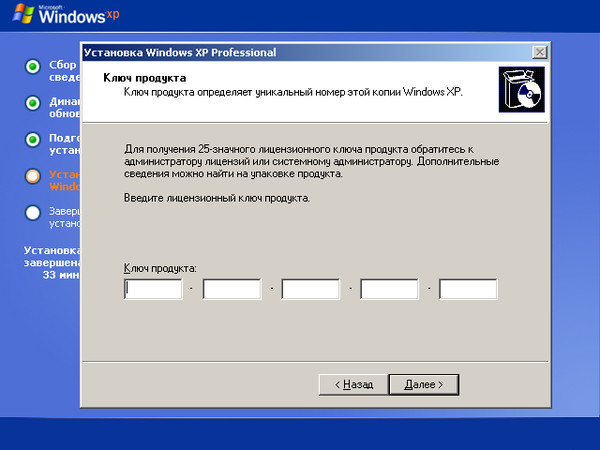Image resolution: width=600 pixels, height=450 pixels.
Task: Click the 'Ключ продукта:' field label
Action: pos(160,269)
